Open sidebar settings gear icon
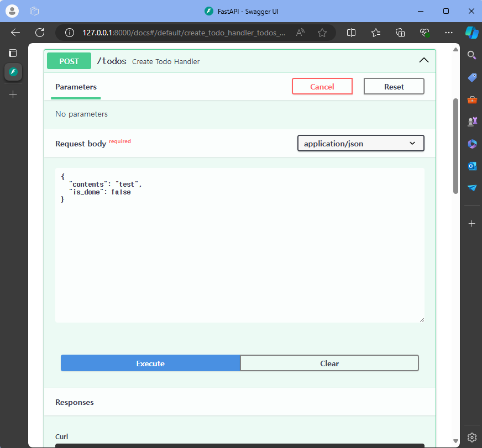Image resolution: width=482 pixels, height=448 pixels. [x=472, y=438]
